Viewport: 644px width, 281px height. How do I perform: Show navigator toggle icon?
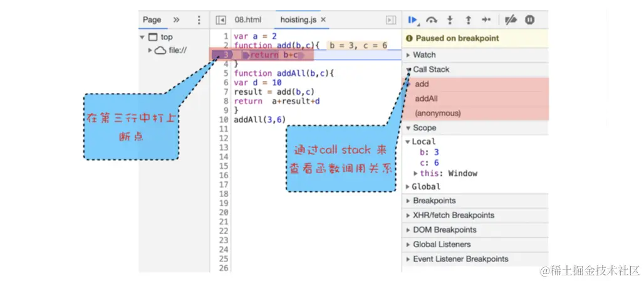pyautogui.click(x=221, y=19)
